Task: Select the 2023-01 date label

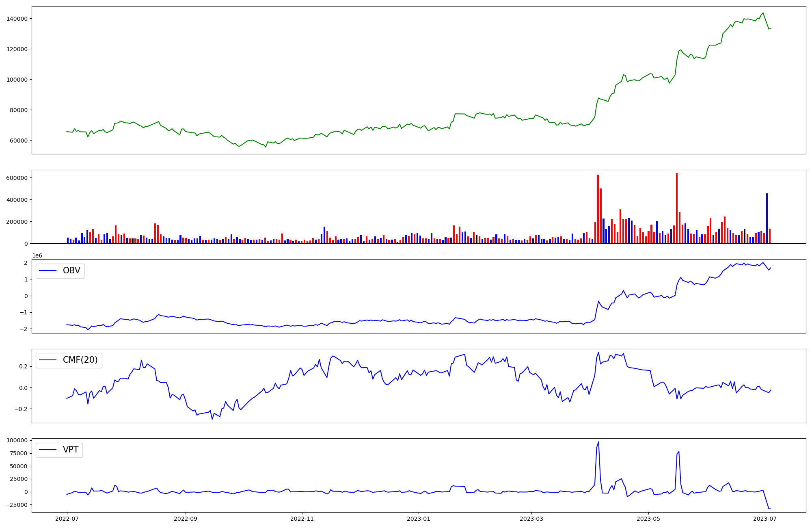Action: coord(418,519)
